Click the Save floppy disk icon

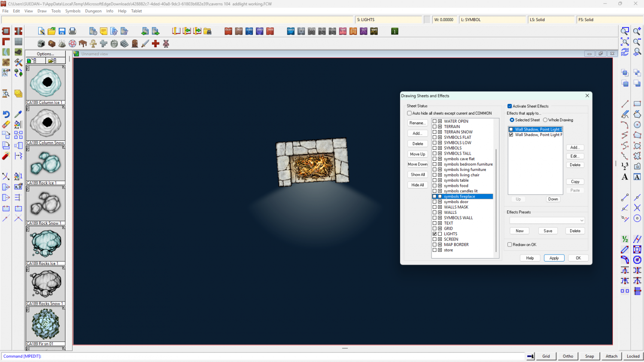pos(62,31)
